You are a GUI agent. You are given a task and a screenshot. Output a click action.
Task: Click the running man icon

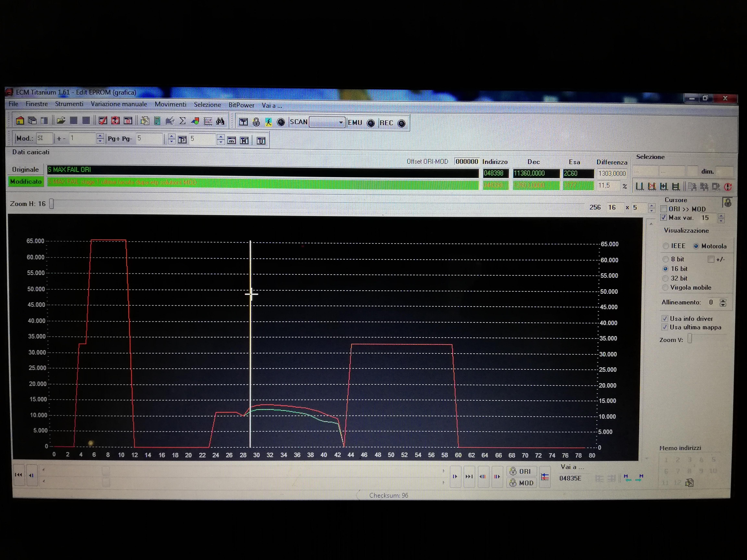pos(268,122)
